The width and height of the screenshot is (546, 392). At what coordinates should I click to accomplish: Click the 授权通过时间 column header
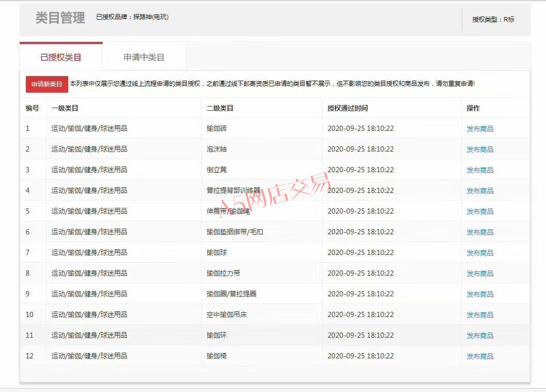point(347,108)
